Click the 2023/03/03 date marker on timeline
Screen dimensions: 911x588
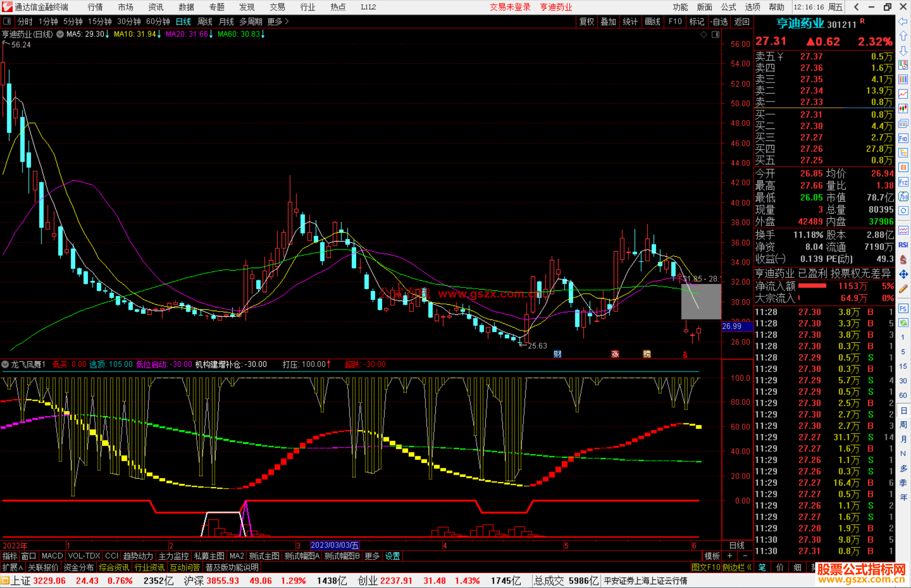click(334, 545)
